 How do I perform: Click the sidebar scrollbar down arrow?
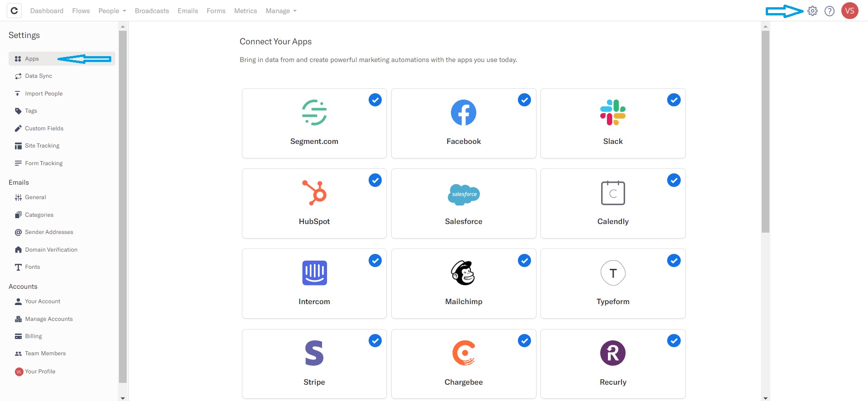pos(123,398)
